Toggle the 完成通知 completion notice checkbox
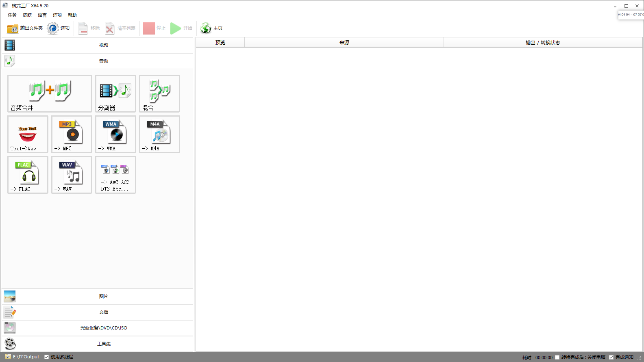The height and width of the screenshot is (362, 644). coord(611,358)
